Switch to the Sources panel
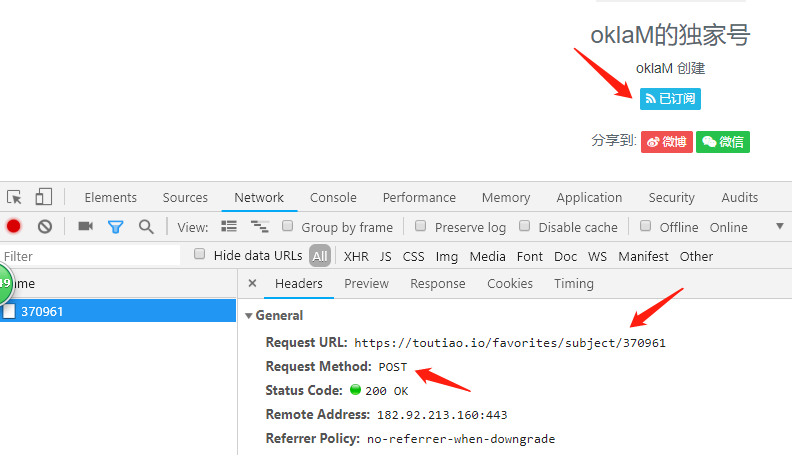 [x=185, y=197]
